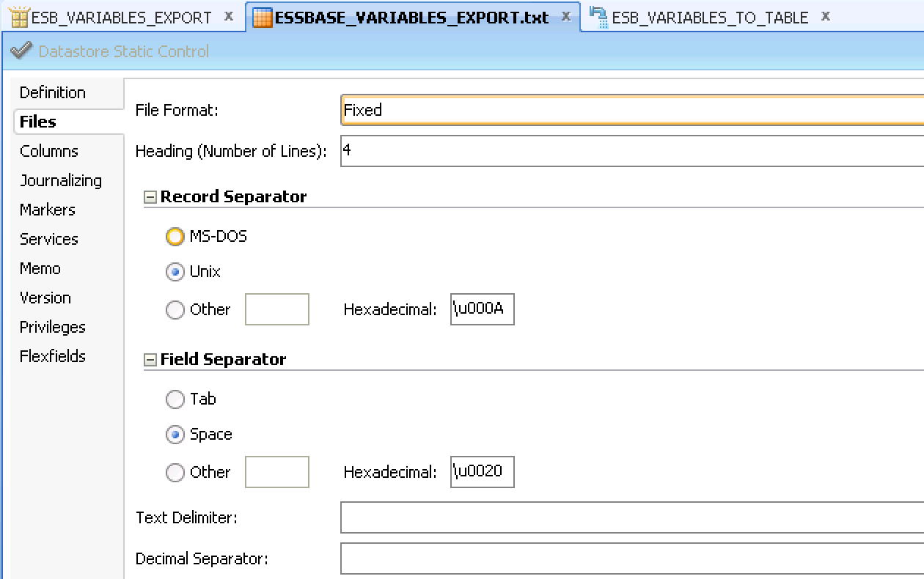Select MS-DOS record separator
This screenshot has width=924, height=579.
click(x=175, y=237)
